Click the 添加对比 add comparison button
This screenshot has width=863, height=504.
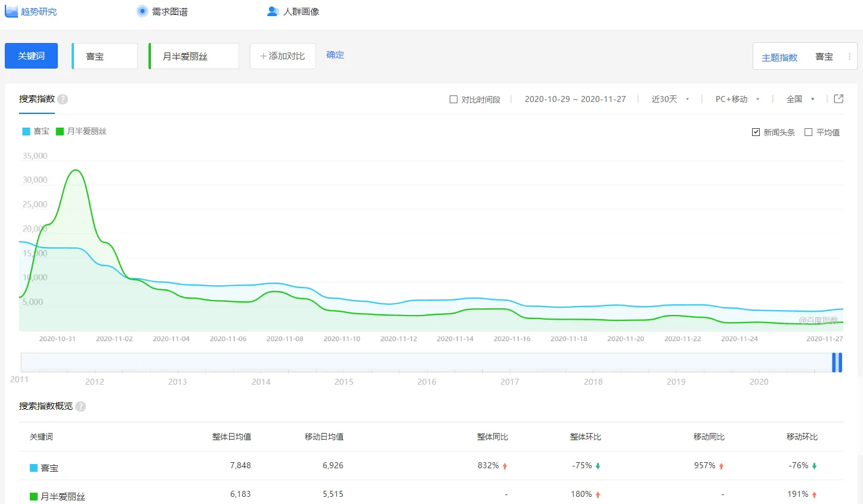tap(283, 55)
